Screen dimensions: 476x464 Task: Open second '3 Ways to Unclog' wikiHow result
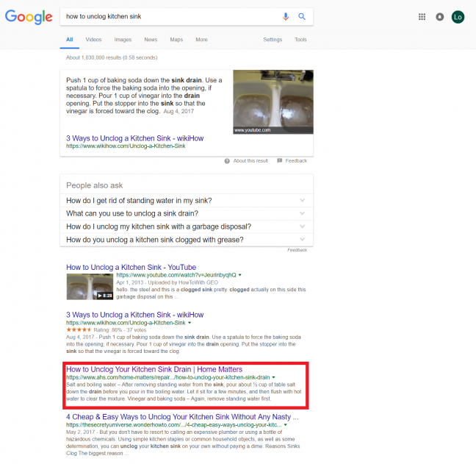coord(134,315)
